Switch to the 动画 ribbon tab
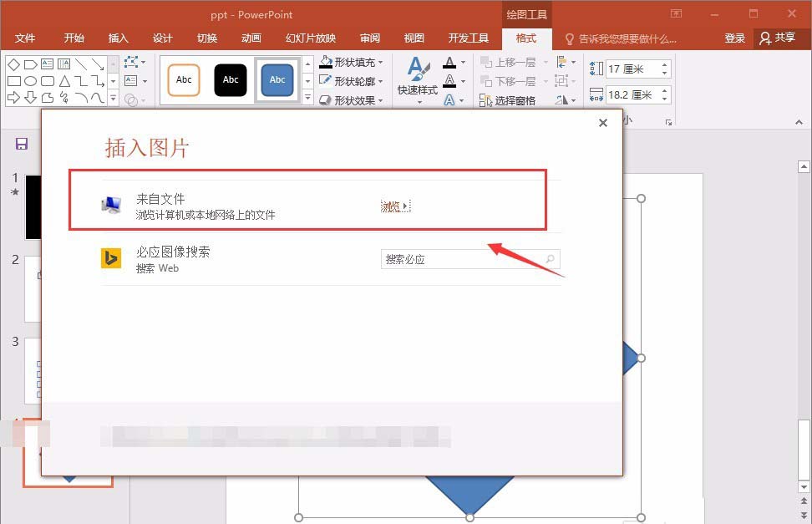This screenshot has width=812, height=524. (251, 38)
